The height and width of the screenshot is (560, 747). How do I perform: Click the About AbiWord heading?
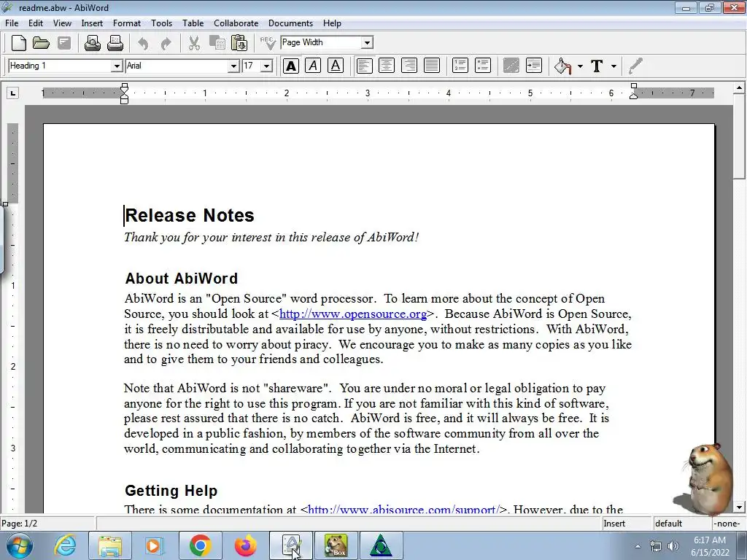pos(181,279)
